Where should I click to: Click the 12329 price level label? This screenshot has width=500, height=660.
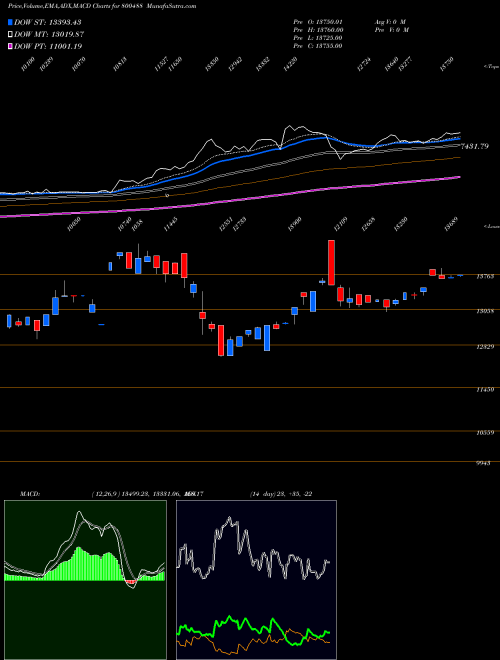(484, 347)
